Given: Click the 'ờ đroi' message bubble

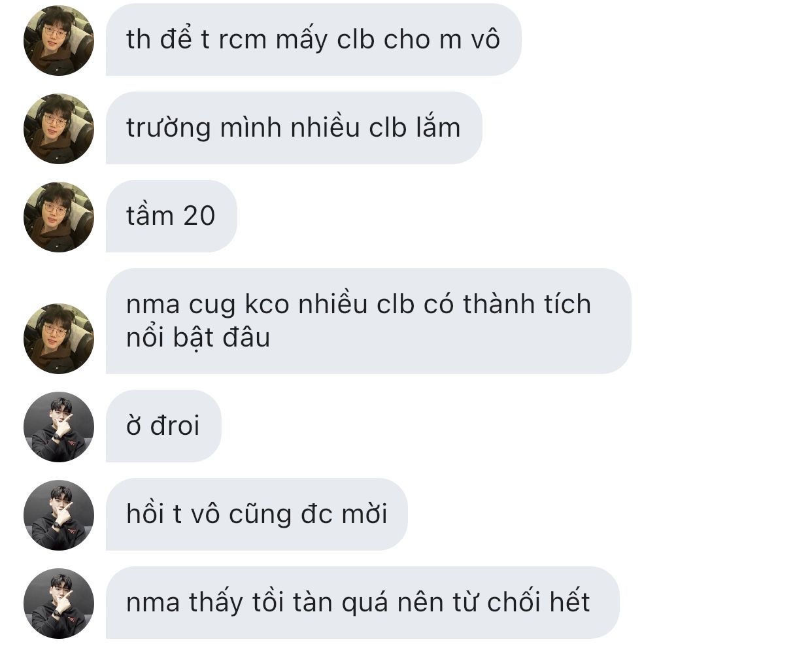Looking at the screenshot, I should coord(163,426).
